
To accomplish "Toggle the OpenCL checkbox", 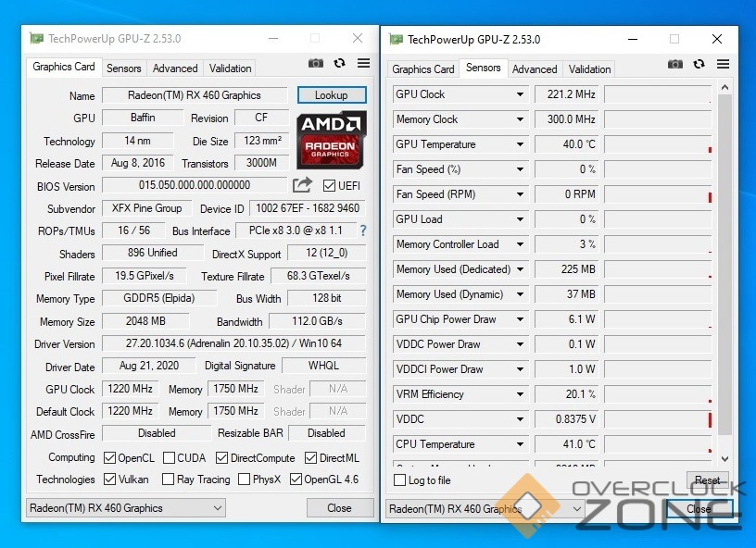I will 109,457.
